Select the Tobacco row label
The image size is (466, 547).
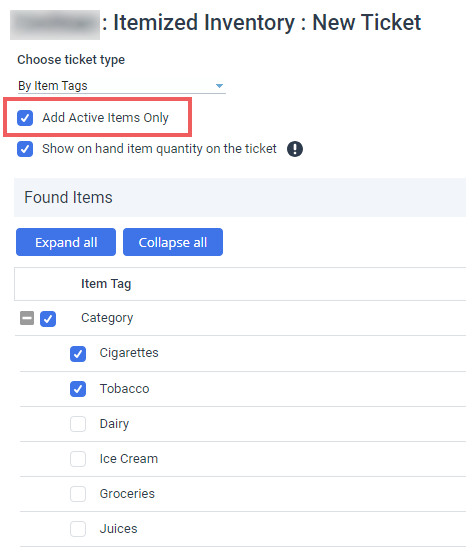click(x=125, y=389)
